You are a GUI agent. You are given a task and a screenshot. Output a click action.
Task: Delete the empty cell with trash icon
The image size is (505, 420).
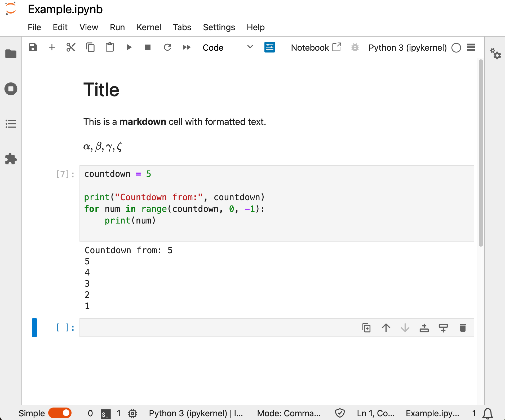pos(463,328)
